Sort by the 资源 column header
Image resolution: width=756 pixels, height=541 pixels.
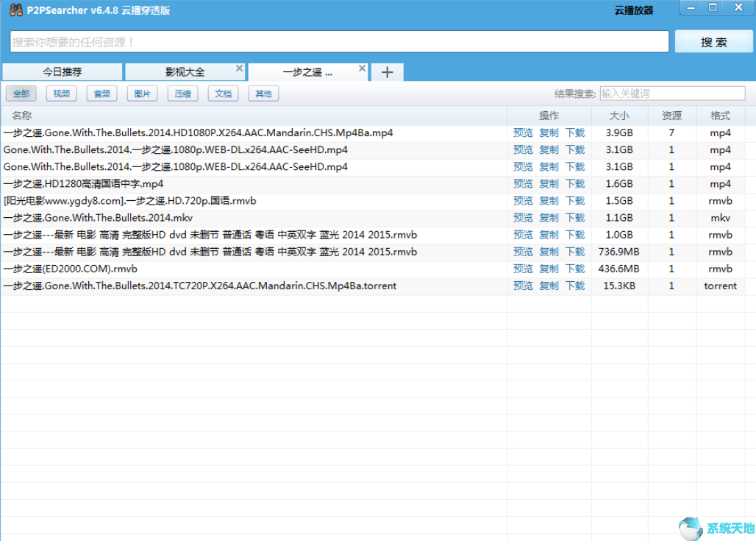pos(672,116)
